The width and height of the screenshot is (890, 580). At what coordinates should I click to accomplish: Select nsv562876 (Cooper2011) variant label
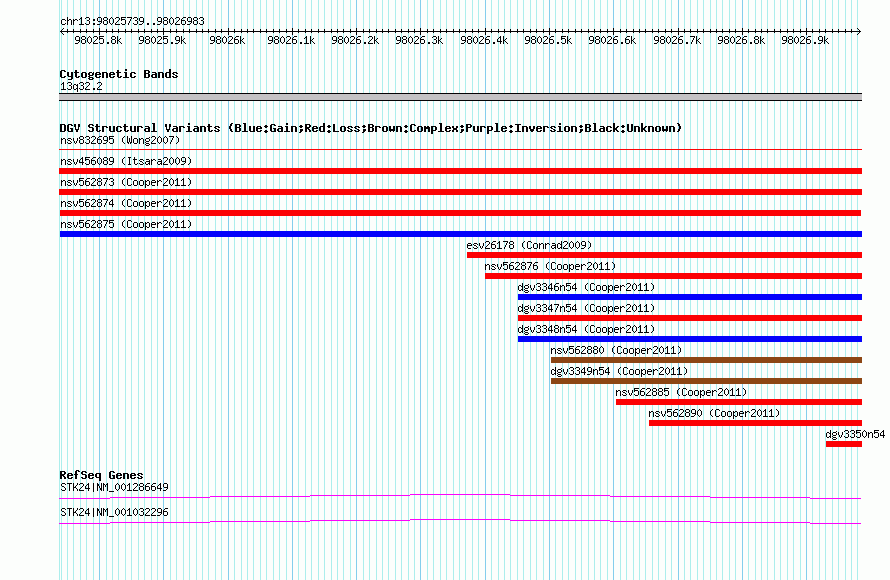click(550, 266)
